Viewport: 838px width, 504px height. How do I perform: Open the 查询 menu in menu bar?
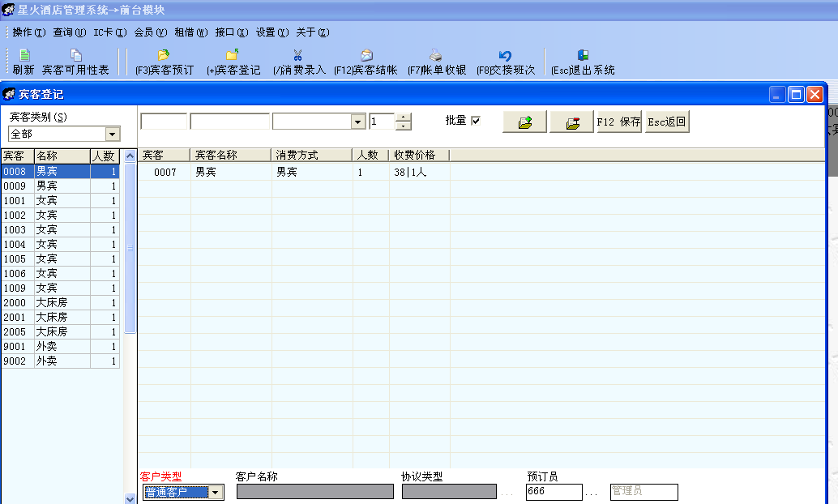coord(69,32)
